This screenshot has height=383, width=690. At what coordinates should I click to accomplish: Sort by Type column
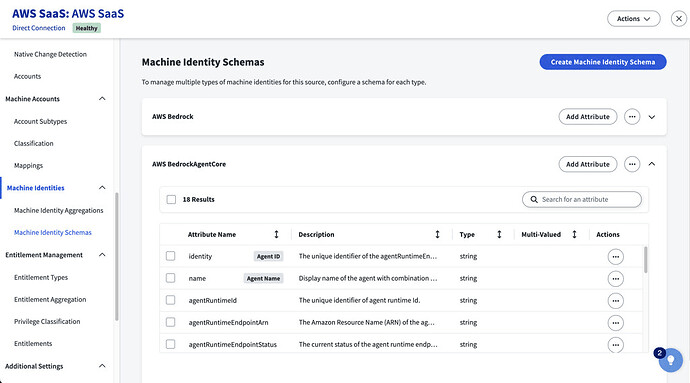499,235
